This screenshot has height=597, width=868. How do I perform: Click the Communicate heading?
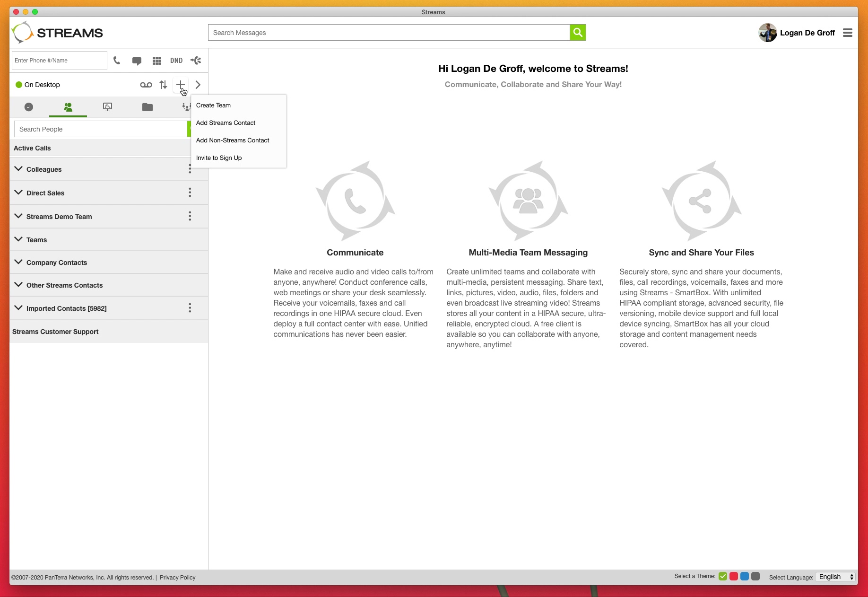pos(355,253)
